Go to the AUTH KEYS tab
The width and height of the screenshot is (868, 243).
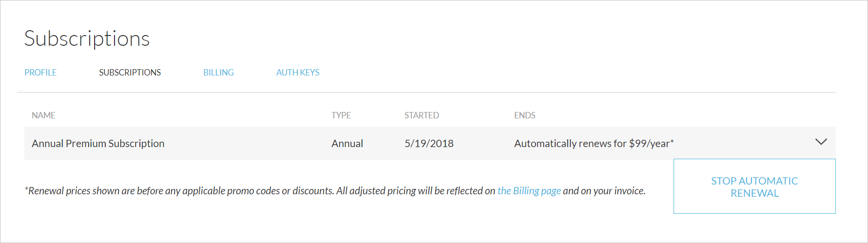(298, 73)
